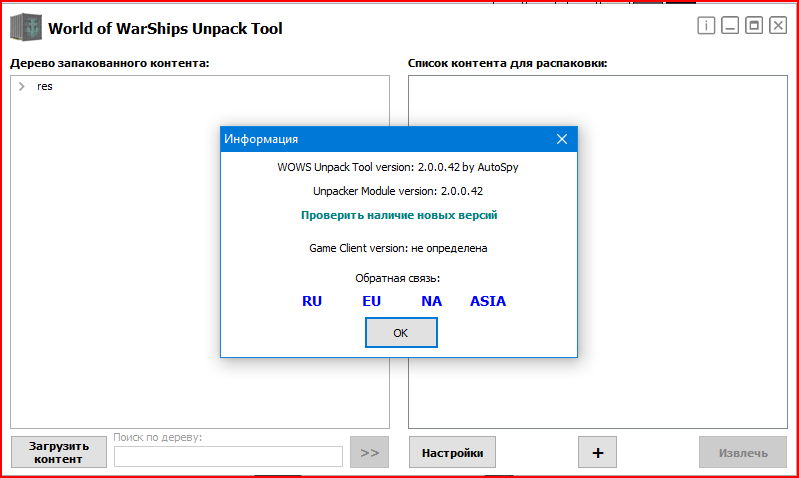Focus the Поиск по дереву search field

[x=228, y=456]
